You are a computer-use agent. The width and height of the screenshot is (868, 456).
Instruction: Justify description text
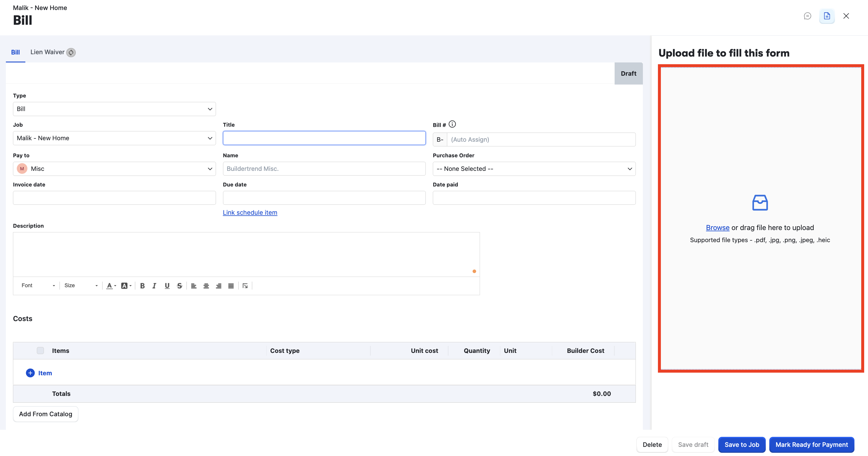[x=231, y=286]
